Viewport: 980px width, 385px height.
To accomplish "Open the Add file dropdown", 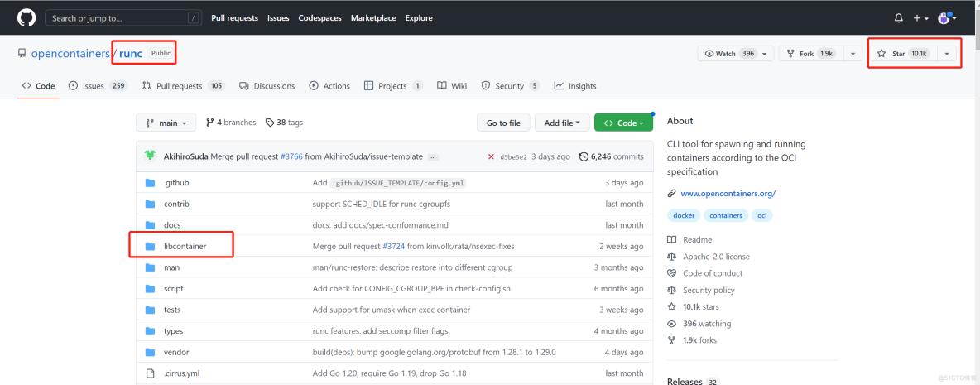I will point(562,123).
